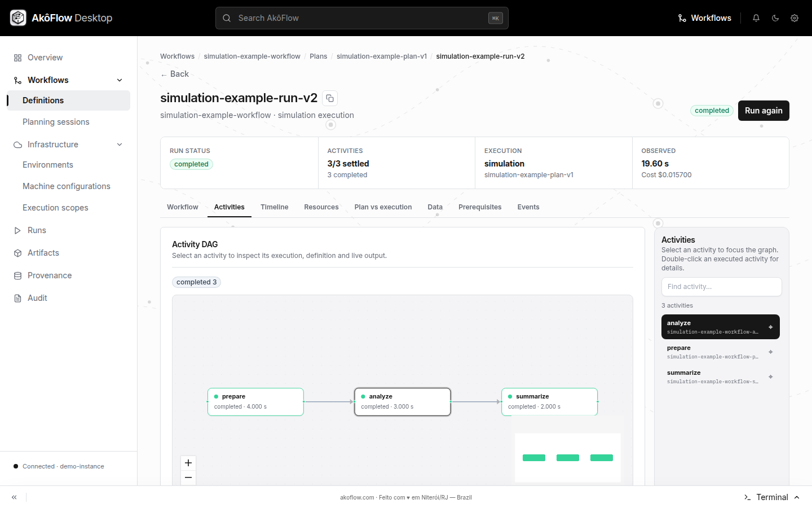This screenshot has width=812, height=508.
Task: Open Artifacts in sidebar
Action: coord(68,253)
